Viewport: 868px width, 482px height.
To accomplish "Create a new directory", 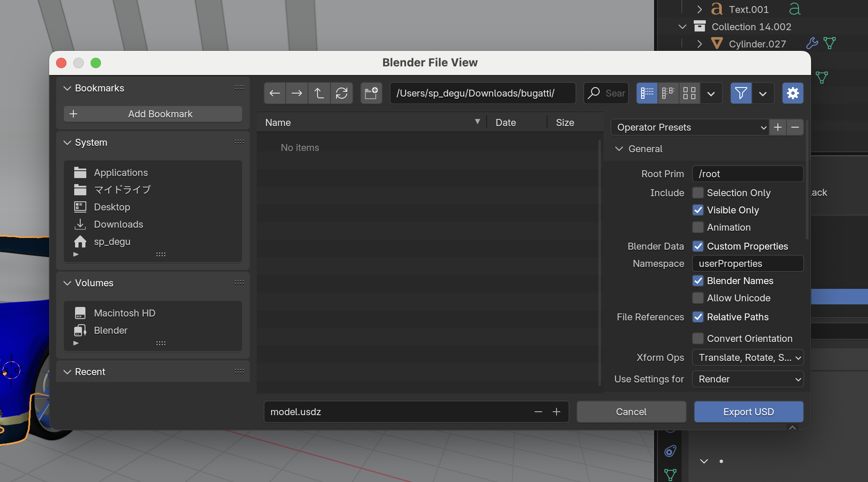I will 371,93.
